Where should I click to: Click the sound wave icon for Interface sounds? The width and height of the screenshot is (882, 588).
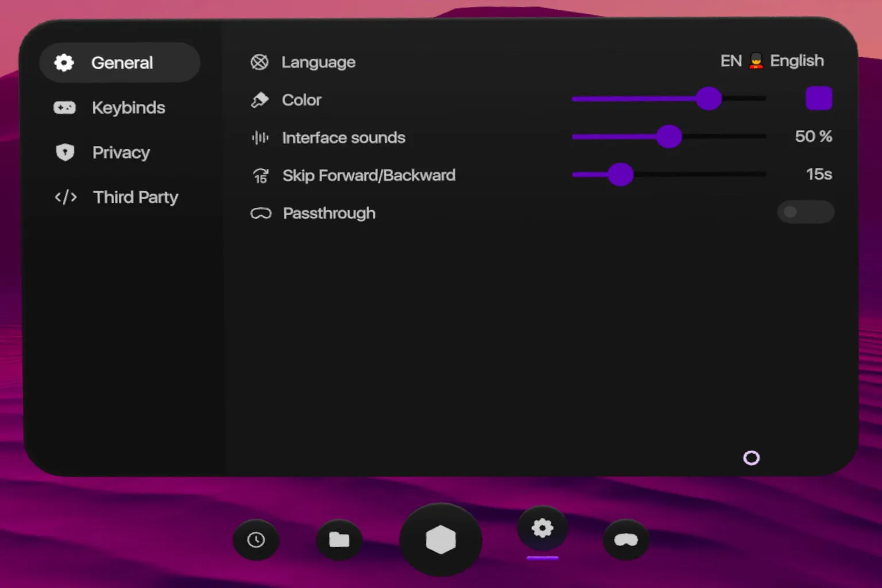[260, 137]
